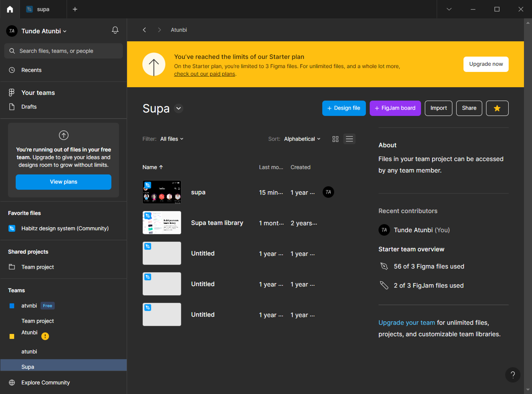Open Habitz design system (Community) favorite
The image size is (532, 394).
[65, 228]
